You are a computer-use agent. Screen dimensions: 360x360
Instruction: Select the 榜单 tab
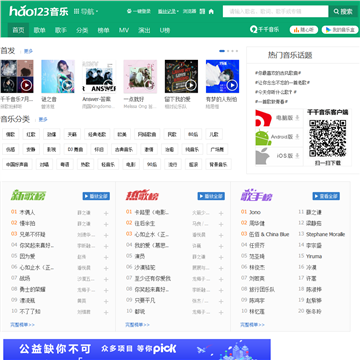point(103,30)
